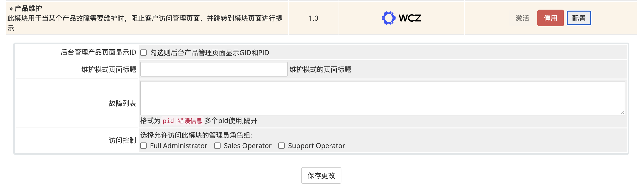
Task: Click the WCZ author name text
Action: click(410, 18)
